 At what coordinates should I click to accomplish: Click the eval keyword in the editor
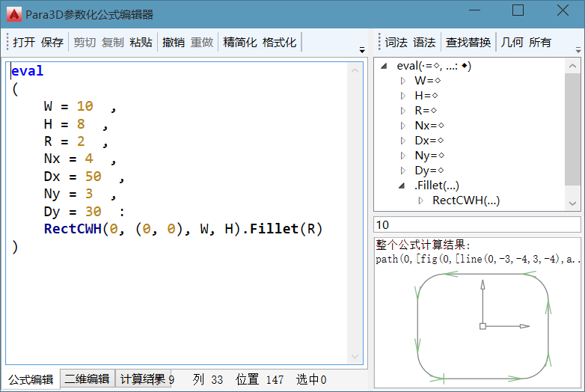[x=27, y=71]
